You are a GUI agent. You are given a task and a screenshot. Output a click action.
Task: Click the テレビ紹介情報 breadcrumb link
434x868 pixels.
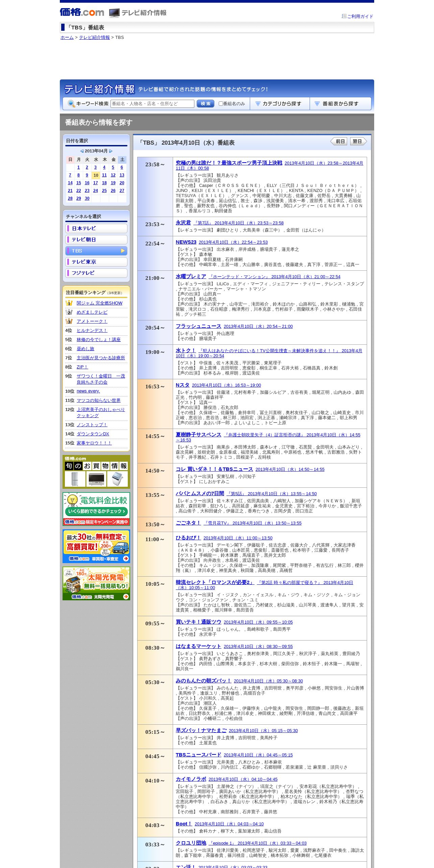click(94, 38)
